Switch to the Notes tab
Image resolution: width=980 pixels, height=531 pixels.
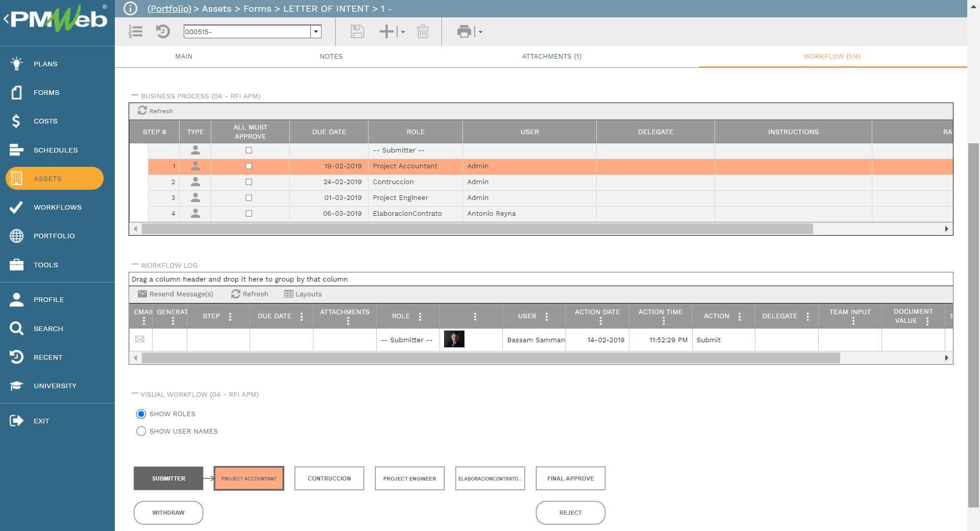[331, 56]
